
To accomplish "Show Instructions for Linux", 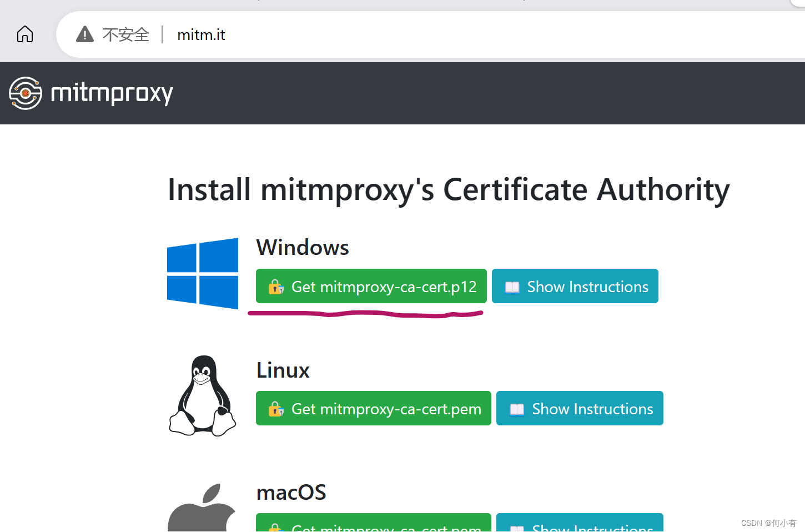I will (580, 408).
